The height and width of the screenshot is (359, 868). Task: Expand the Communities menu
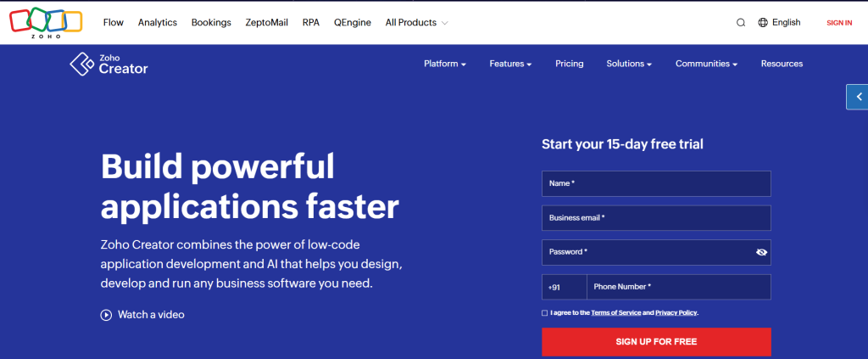(706, 64)
